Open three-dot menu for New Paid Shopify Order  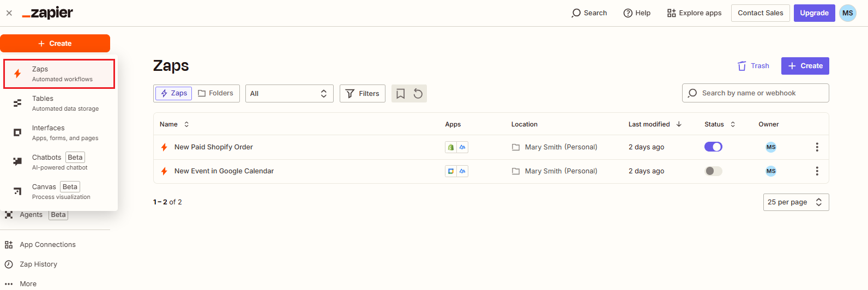[x=817, y=147]
